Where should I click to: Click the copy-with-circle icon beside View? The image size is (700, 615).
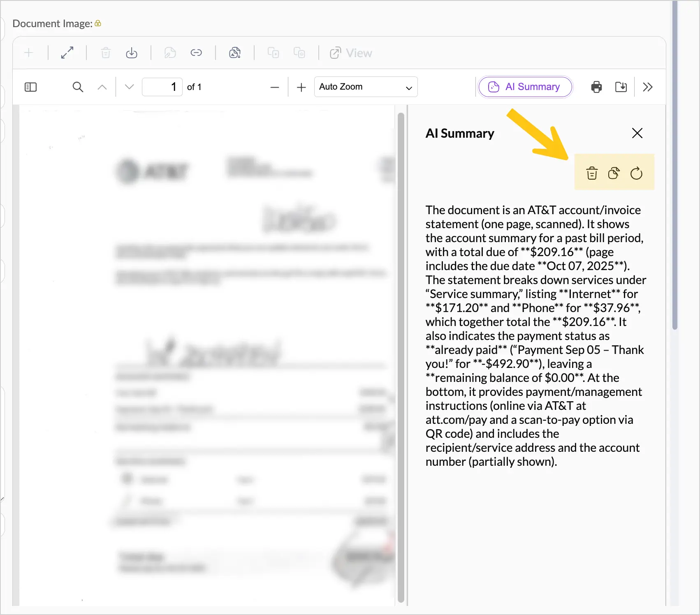pyautogui.click(x=299, y=53)
